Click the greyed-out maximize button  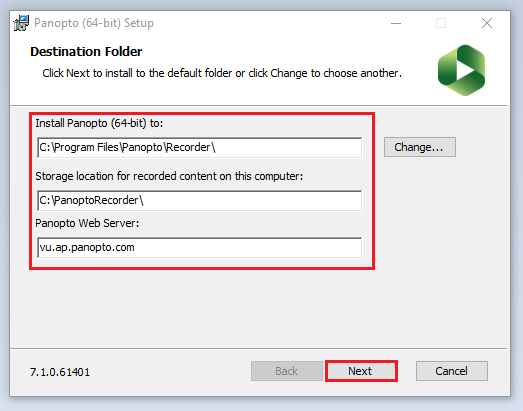click(x=441, y=23)
